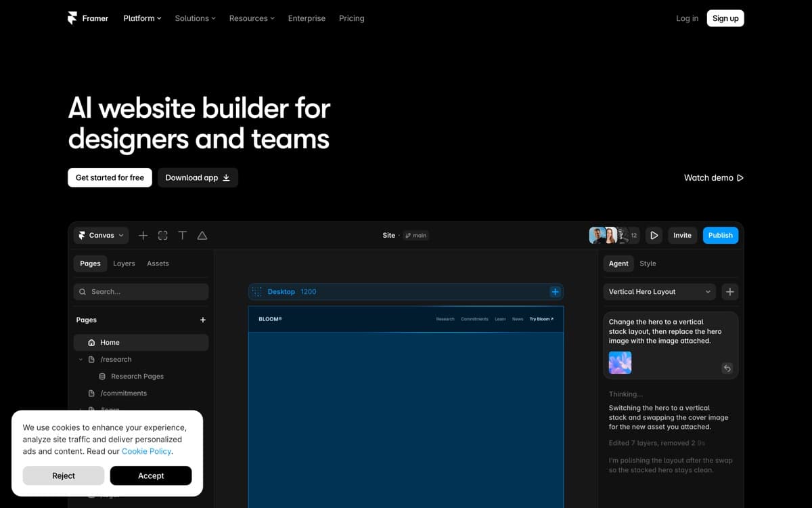This screenshot has width=812, height=508.
Task: Click the main branch badge
Action: pos(416,235)
